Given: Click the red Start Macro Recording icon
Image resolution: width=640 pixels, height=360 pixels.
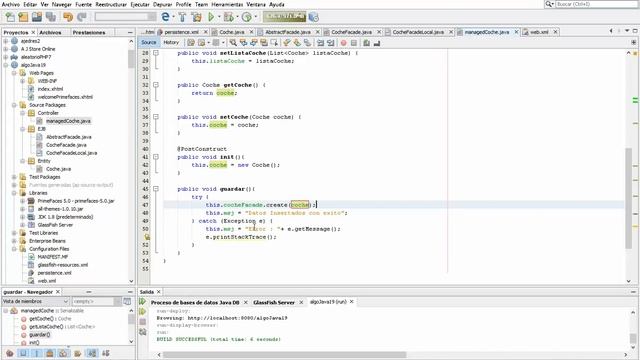Looking at the screenshot, I should click(x=343, y=42).
